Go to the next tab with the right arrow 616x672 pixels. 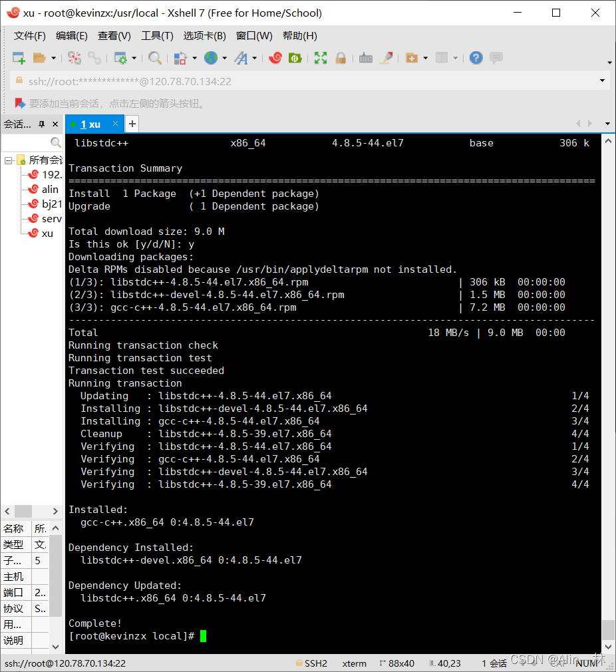[x=590, y=124]
